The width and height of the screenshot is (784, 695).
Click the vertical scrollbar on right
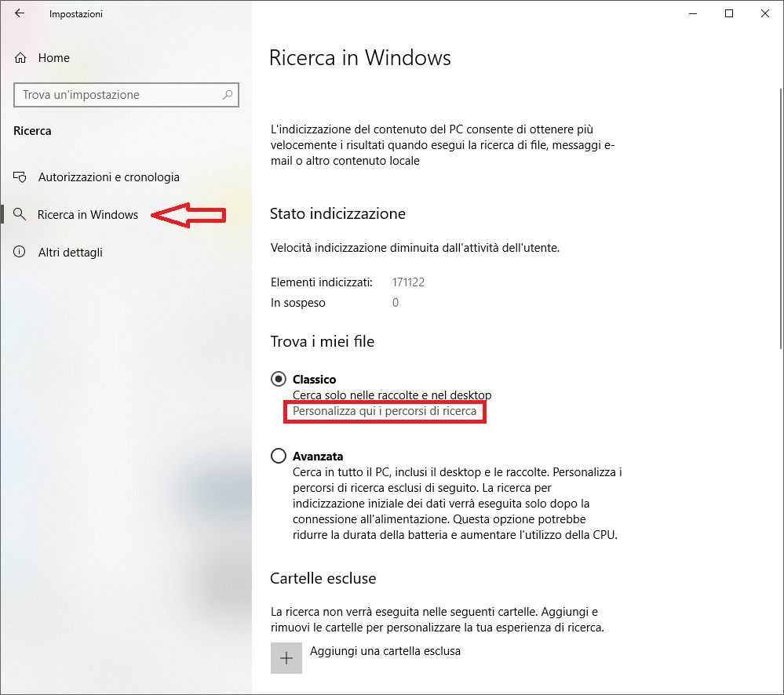click(781, 218)
